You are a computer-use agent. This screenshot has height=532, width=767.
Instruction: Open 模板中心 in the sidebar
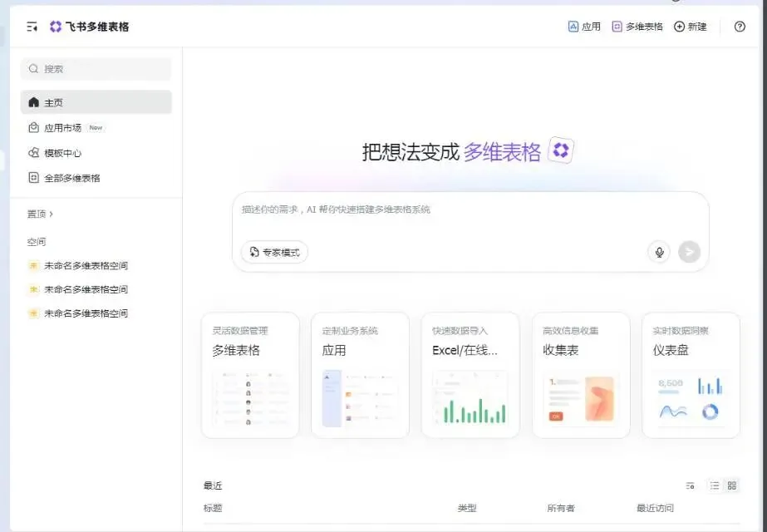[96, 153]
